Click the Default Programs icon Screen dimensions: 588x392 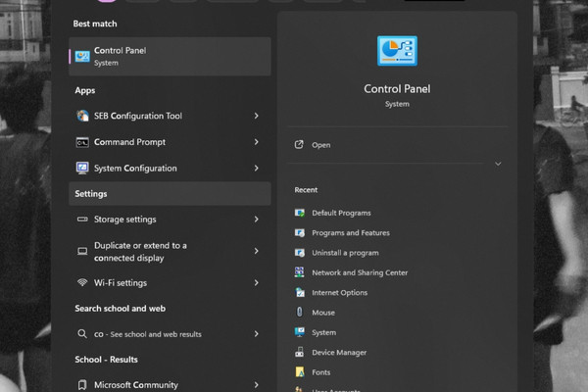(x=299, y=213)
